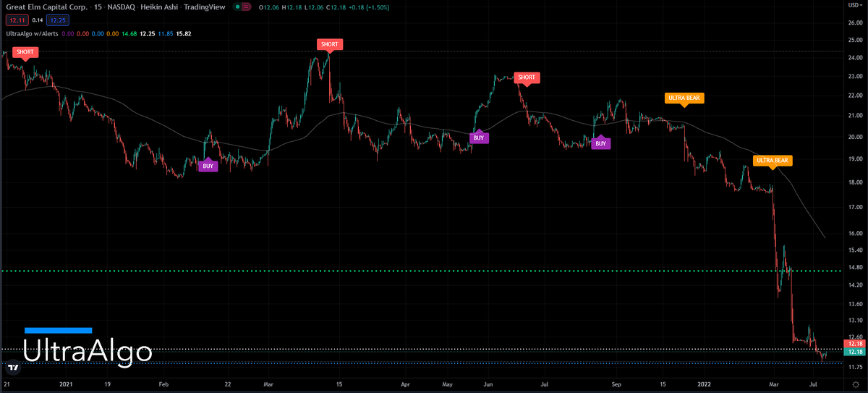The height and width of the screenshot is (393, 868).
Task: Click the SHORT signal label after June
Action: (x=527, y=77)
